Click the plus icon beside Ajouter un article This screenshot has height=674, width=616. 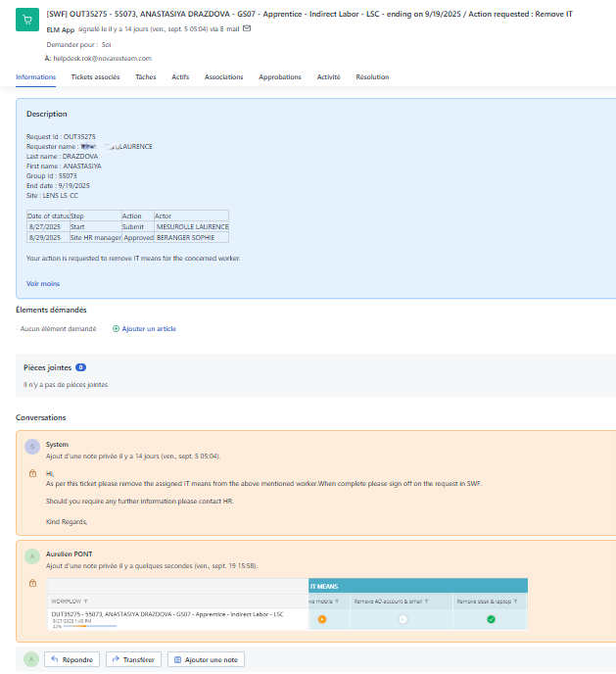click(116, 329)
